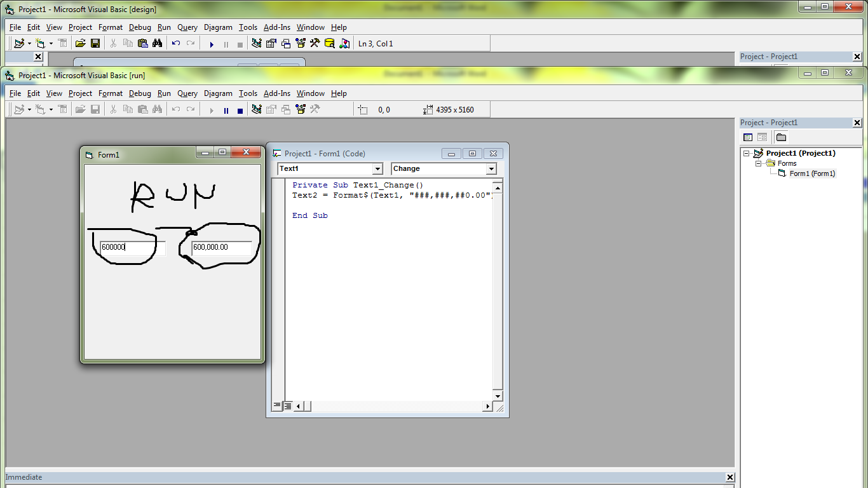Close Project panel in design window
The width and height of the screenshot is (868, 488).
click(x=857, y=57)
